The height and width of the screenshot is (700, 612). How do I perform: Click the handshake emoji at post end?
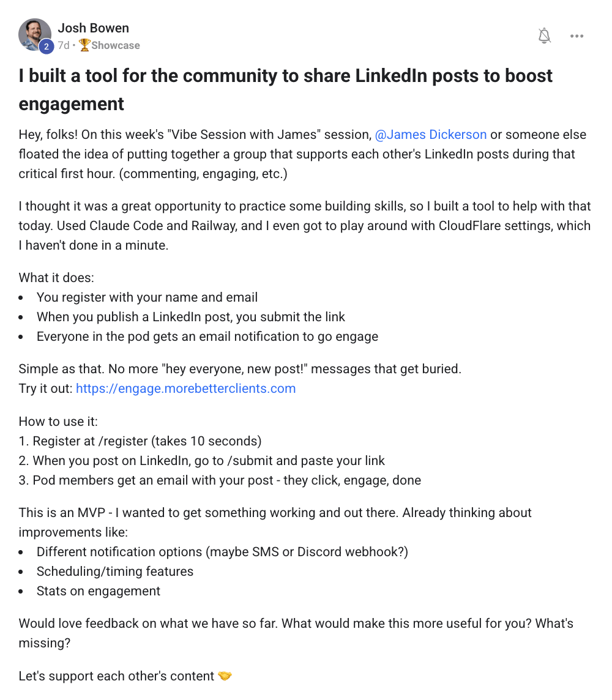coord(225,676)
